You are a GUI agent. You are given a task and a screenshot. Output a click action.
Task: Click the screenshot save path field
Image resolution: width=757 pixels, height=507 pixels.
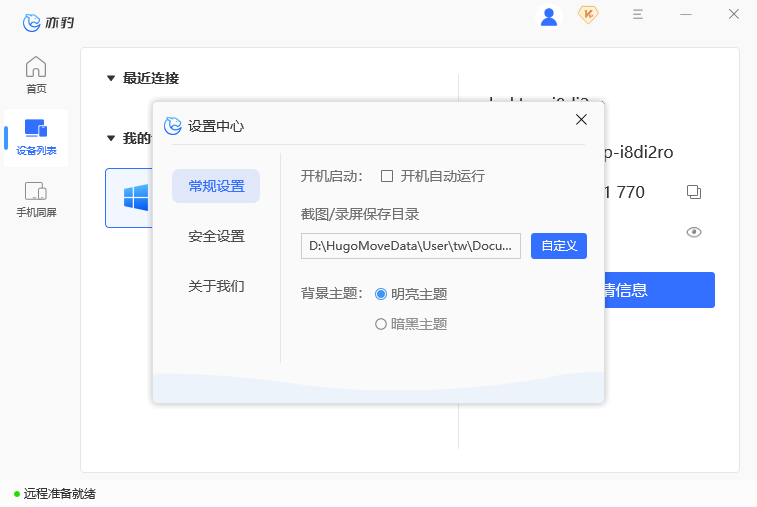(411, 246)
